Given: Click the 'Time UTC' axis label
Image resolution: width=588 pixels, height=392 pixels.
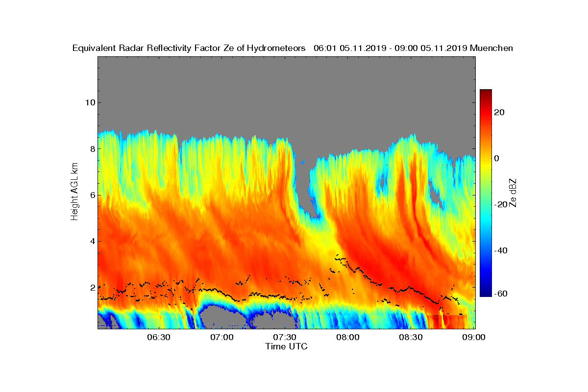Looking at the screenshot, I should 286,346.
